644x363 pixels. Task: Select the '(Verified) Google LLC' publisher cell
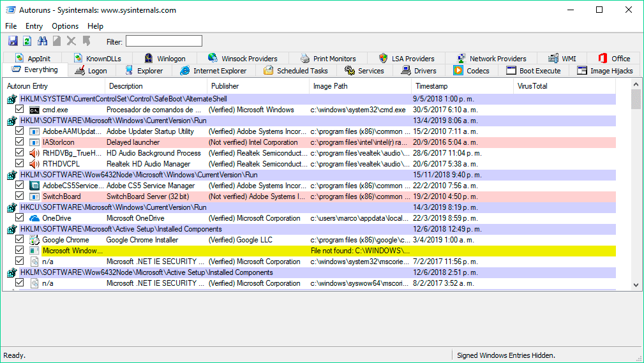241,240
